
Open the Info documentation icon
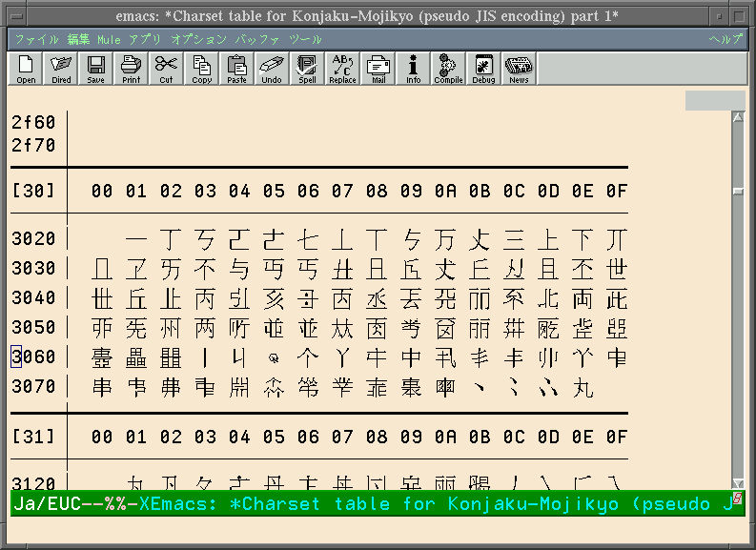pos(413,69)
